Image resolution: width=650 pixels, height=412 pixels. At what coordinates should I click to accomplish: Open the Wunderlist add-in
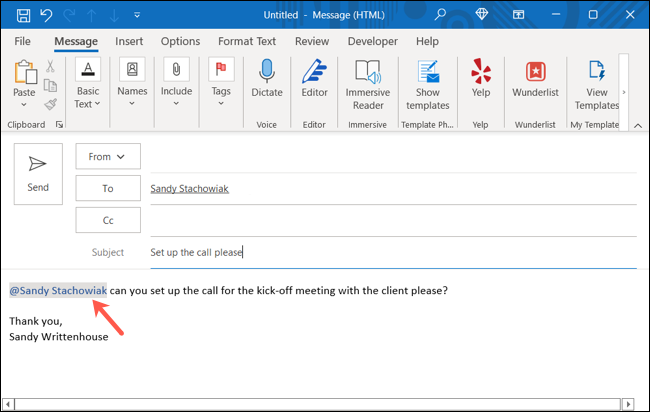coord(535,78)
